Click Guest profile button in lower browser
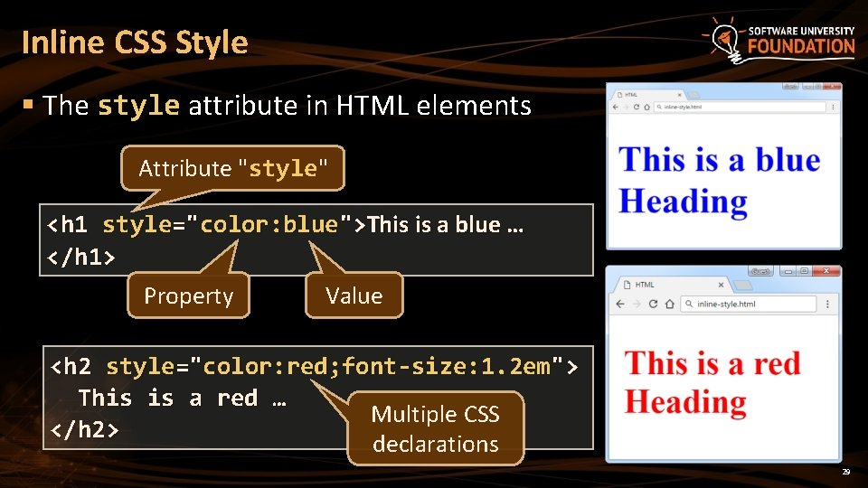 [x=760, y=271]
